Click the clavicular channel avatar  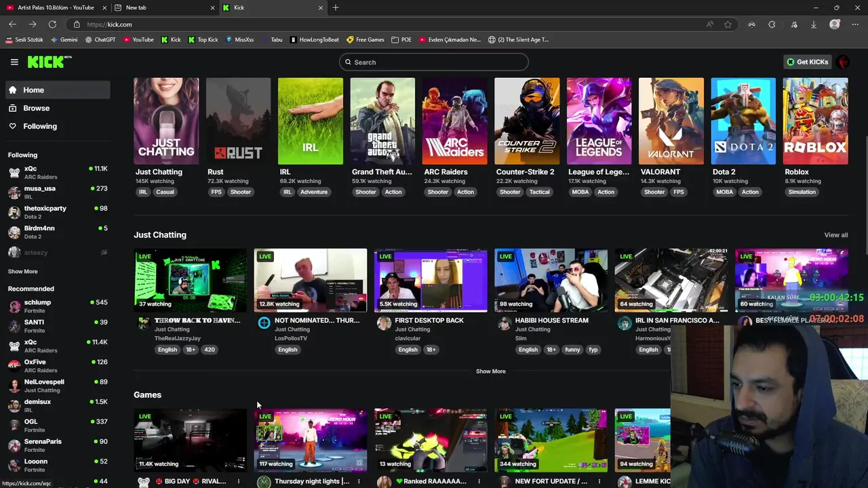tap(384, 323)
